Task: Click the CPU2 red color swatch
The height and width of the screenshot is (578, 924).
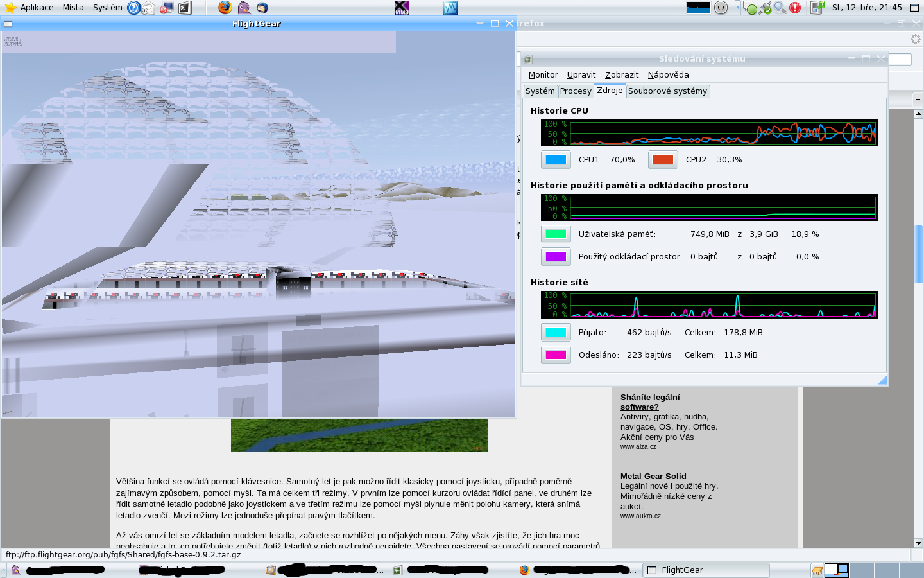Action: (x=663, y=160)
